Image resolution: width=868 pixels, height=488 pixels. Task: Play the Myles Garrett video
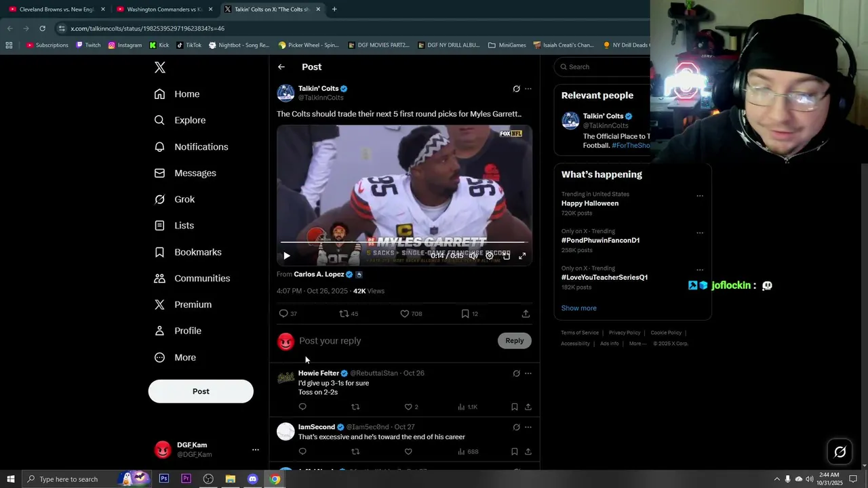286,256
